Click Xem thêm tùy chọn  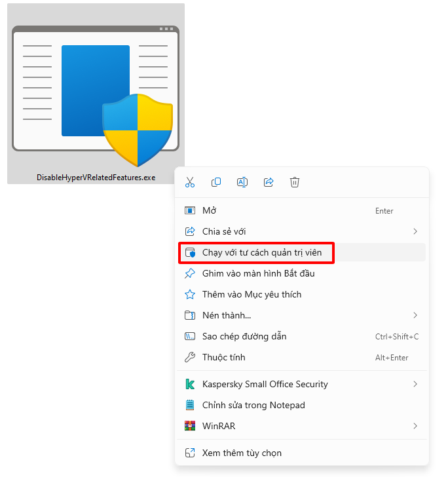302,453
